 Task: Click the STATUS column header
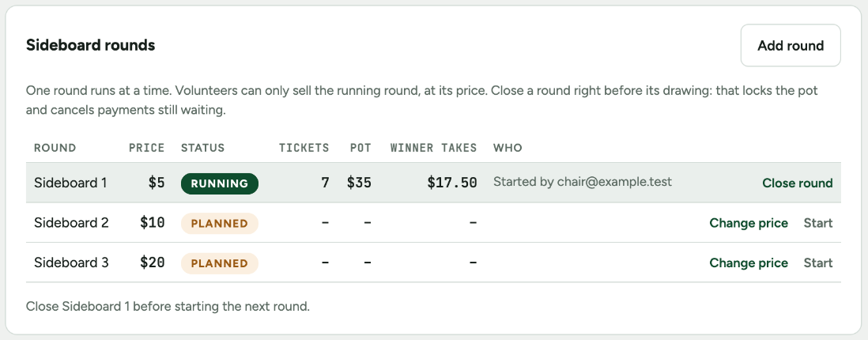coord(202,148)
